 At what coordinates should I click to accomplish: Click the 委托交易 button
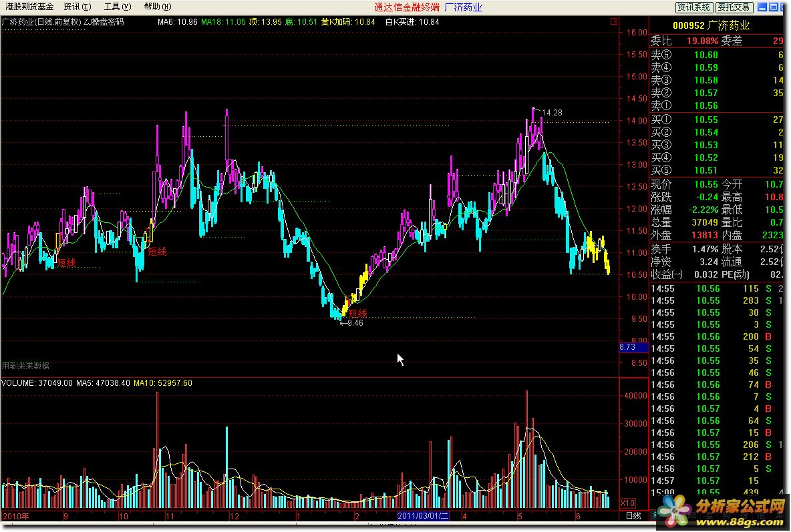coord(734,7)
